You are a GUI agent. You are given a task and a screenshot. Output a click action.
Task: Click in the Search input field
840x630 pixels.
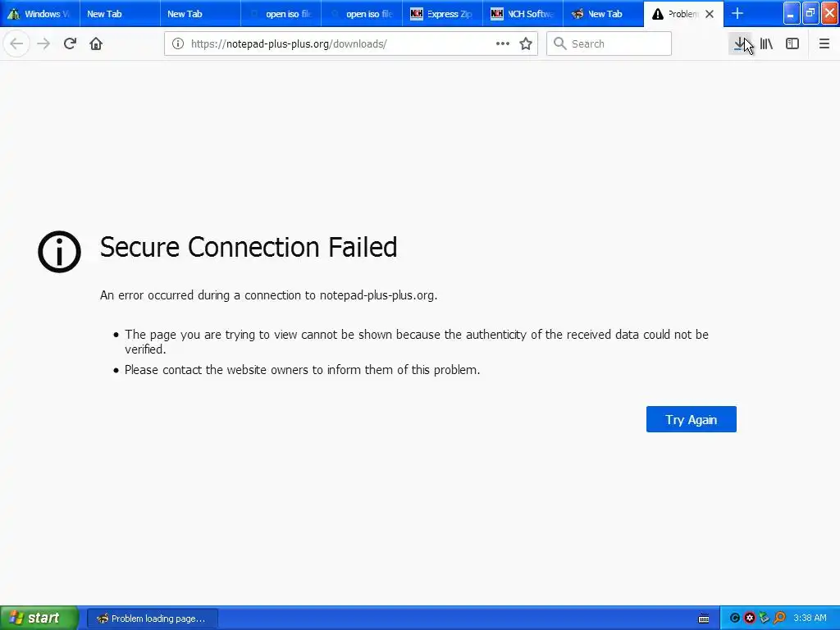coord(615,43)
